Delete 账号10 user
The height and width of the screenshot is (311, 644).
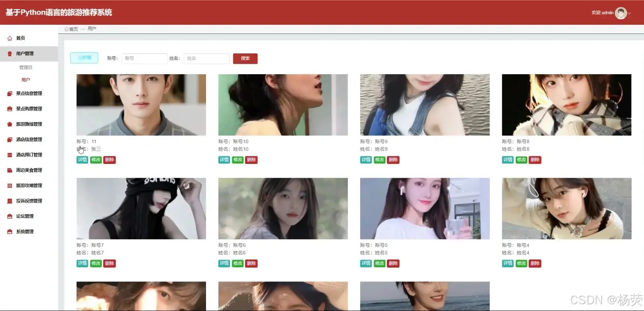click(x=251, y=160)
